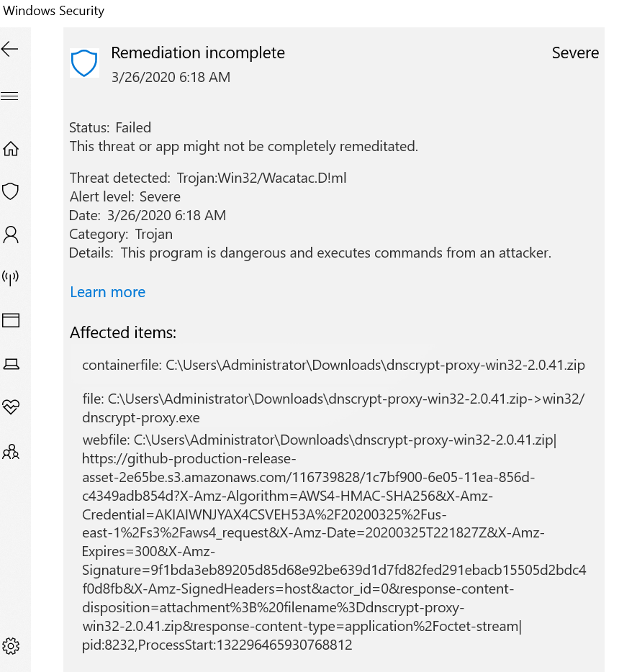Expand the navigation pane with hamburger icon
Screen dimensions: 637x672
10,95
